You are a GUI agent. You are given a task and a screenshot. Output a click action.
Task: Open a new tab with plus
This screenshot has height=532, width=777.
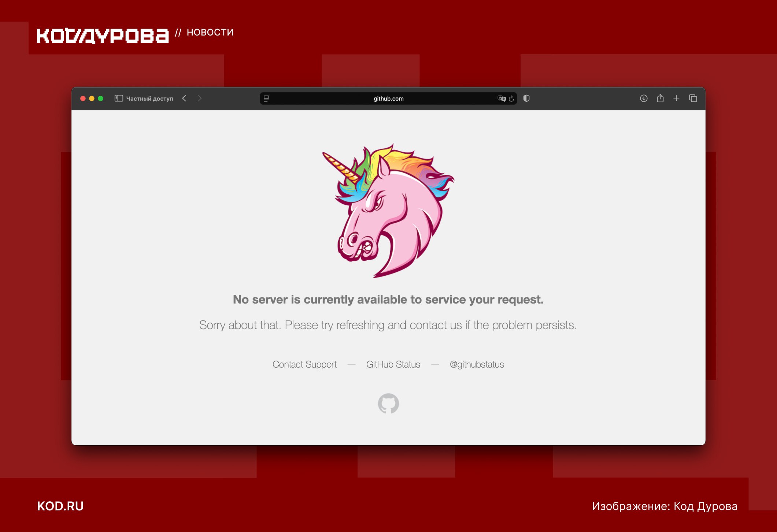coord(676,98)
